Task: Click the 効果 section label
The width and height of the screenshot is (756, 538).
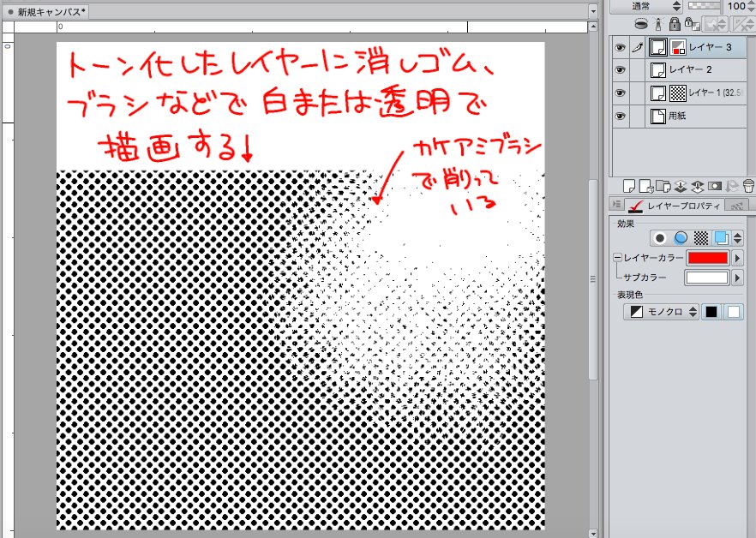Action: click(x=626, y=224)
